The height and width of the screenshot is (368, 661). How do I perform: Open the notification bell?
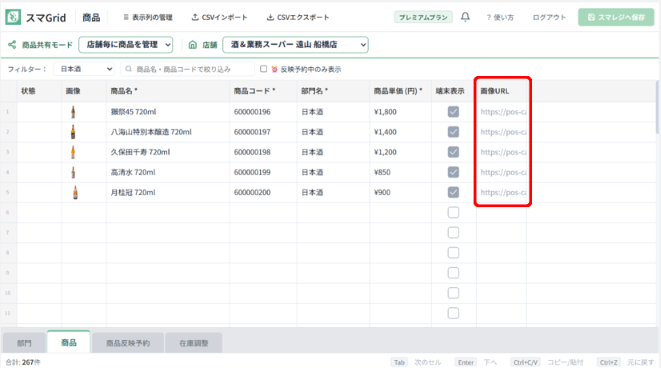coord(465,17)
